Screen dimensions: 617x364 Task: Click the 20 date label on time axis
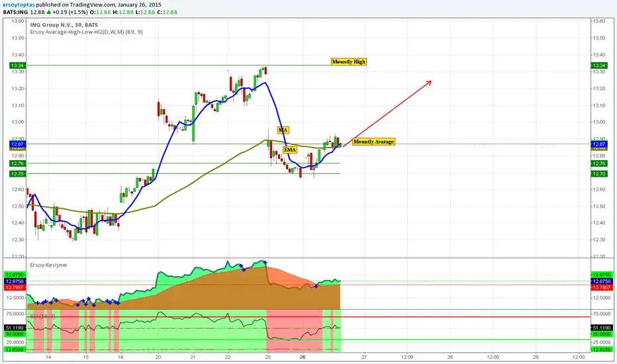[x=158, y=357]
